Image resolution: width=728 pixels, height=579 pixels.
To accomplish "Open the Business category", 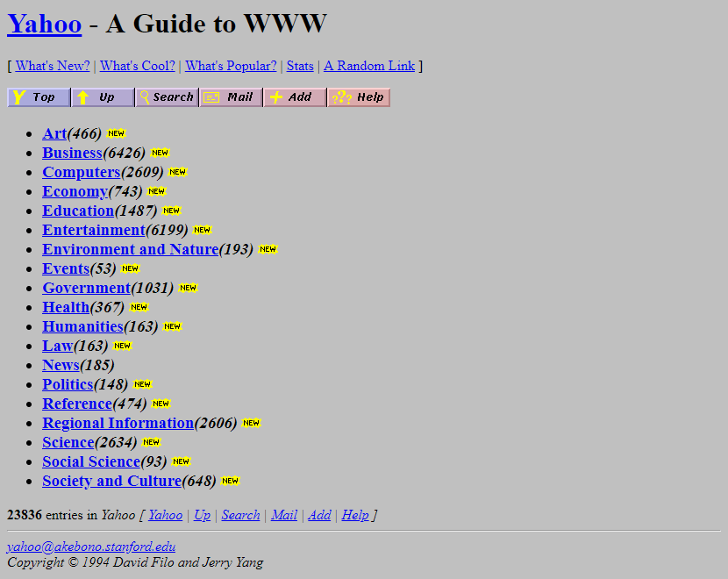I will 72,153.
